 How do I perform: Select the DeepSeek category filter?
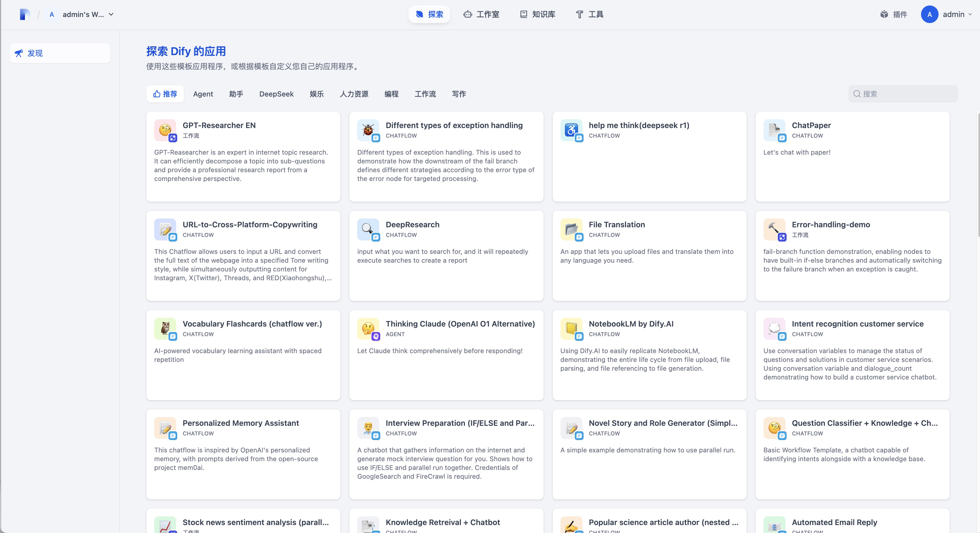pyautogui.click(x=276, y=94)
